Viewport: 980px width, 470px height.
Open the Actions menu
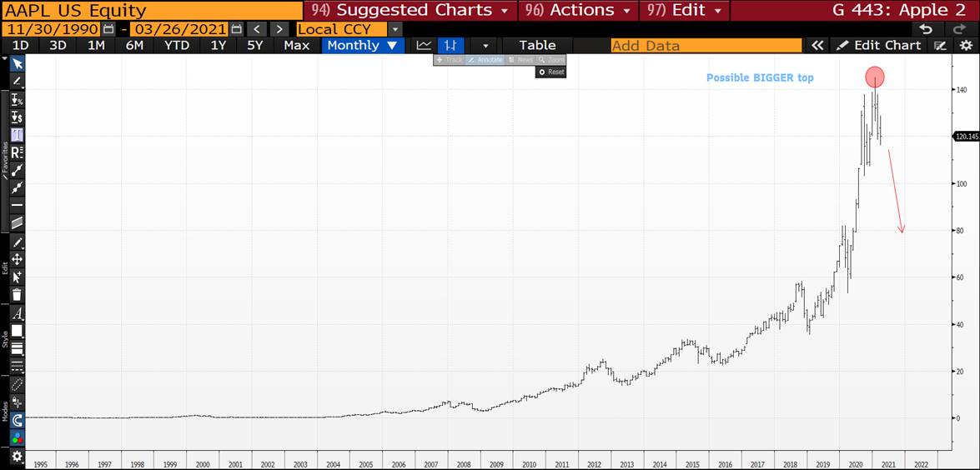point(578,10)
